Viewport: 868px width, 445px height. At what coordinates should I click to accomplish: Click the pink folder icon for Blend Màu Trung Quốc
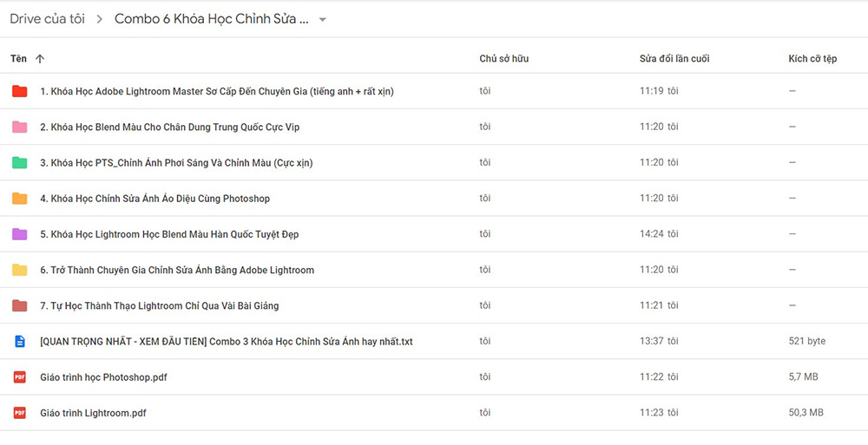[19, 127]
